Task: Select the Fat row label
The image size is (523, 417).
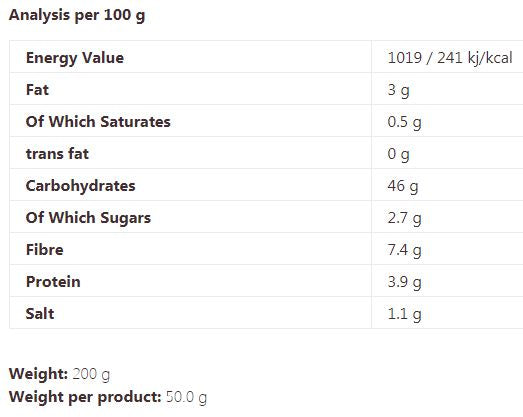Action: (37, 90)
